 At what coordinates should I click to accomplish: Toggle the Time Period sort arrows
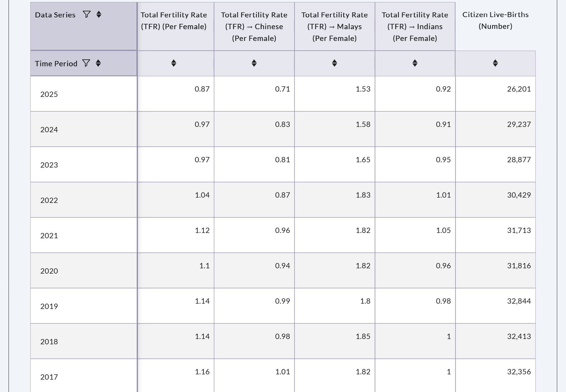pos(98,63)
